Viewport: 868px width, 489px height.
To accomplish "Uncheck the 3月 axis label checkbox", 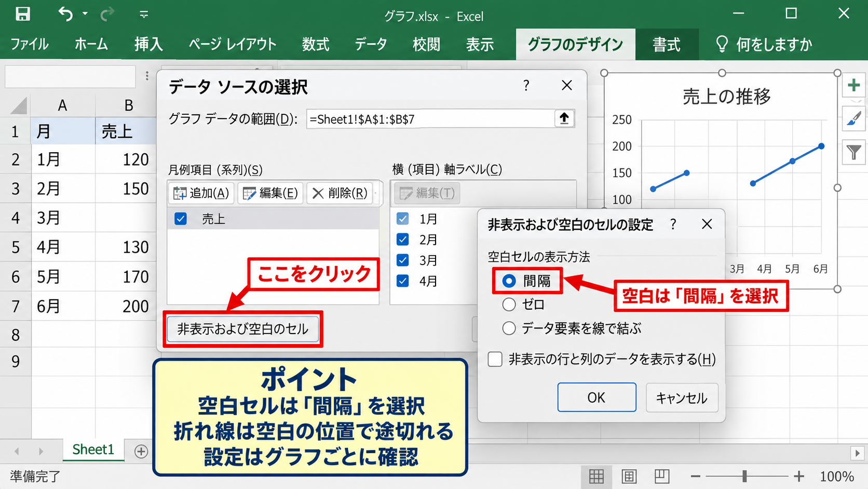I will [402, 260].
